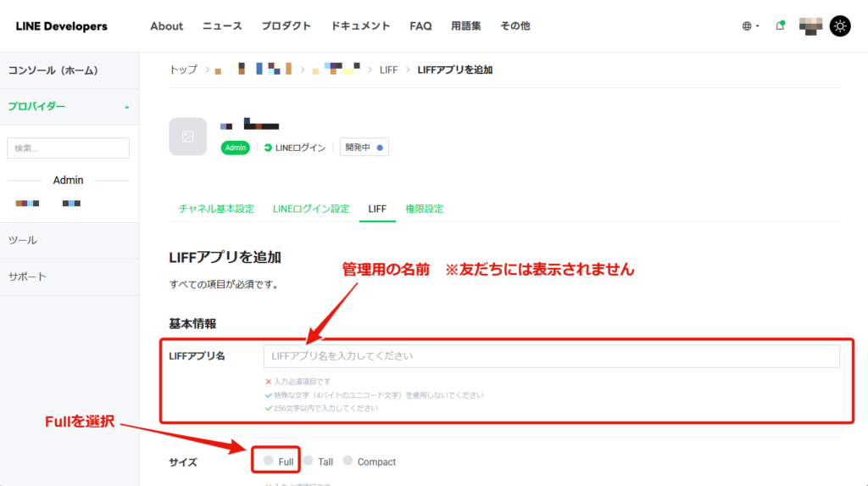Open the FAQ menu item
Viewport: 868px width, 486px height.
(x=420, y=26)
